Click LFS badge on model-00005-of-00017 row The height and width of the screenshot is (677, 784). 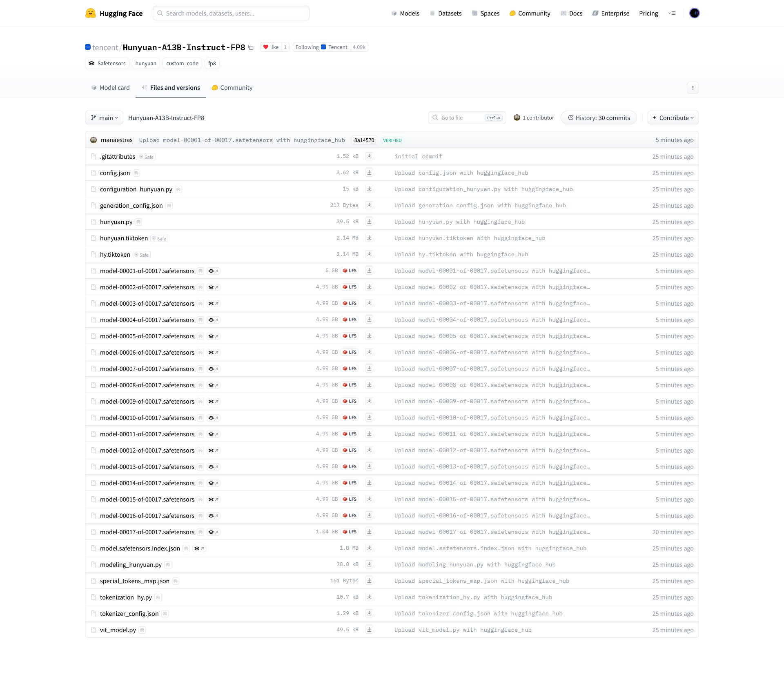point(350,336)
